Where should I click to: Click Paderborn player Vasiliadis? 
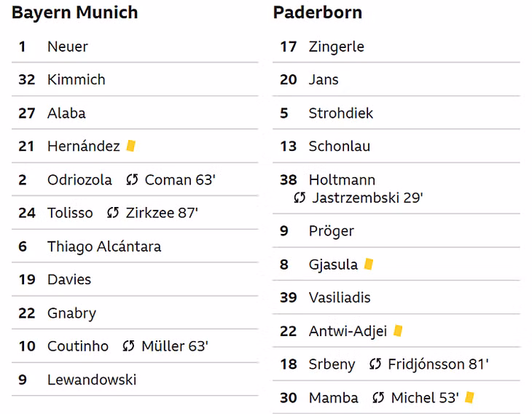pyautogui.click(x=340, y=297)
